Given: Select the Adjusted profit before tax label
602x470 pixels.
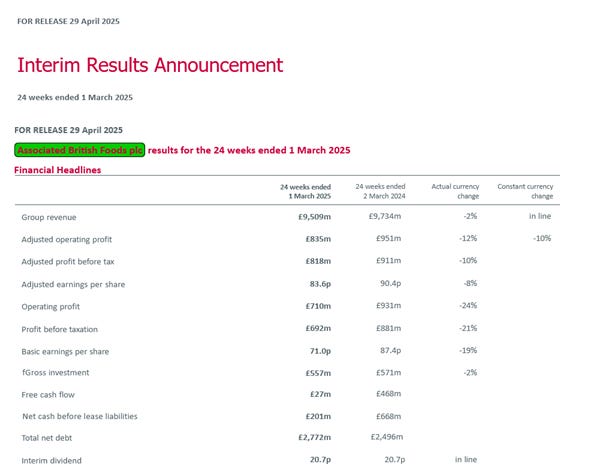Looking at the screenshot, I should click(x=68, y=261).
